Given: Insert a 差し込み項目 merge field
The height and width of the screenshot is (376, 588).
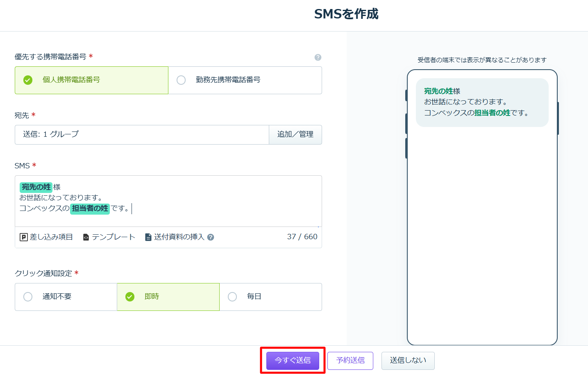Looking at the screenshot, I should pyautogui.click(x=46, y=237).
